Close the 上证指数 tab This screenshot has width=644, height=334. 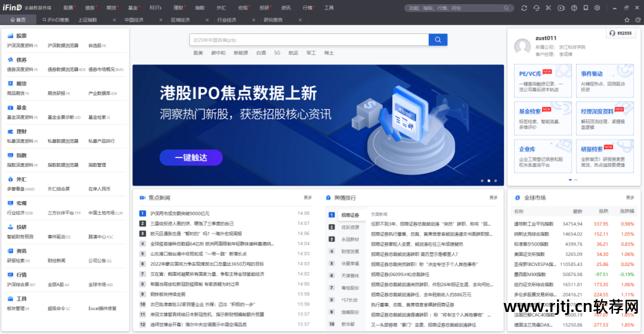114,20
